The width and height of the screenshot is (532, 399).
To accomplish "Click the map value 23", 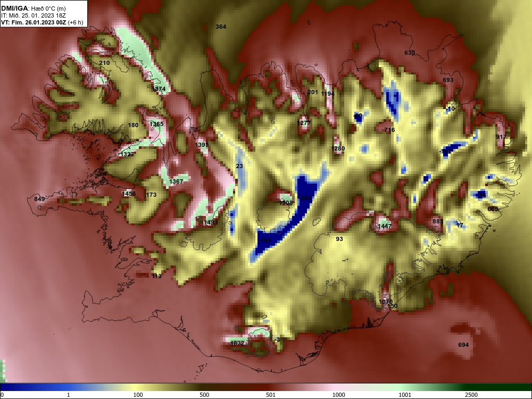I will [239, 166].
